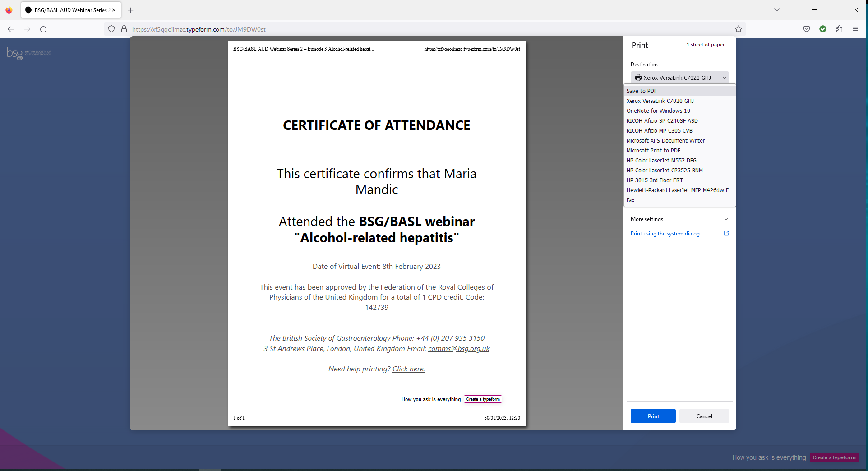Click Create a typeform in print preview
Image resolution: width=868 pixels, height=471 pixels.
point(483,399)
